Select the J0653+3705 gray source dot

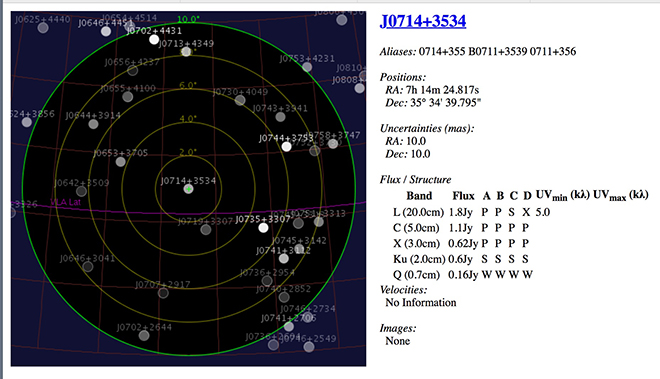point(120,162)
